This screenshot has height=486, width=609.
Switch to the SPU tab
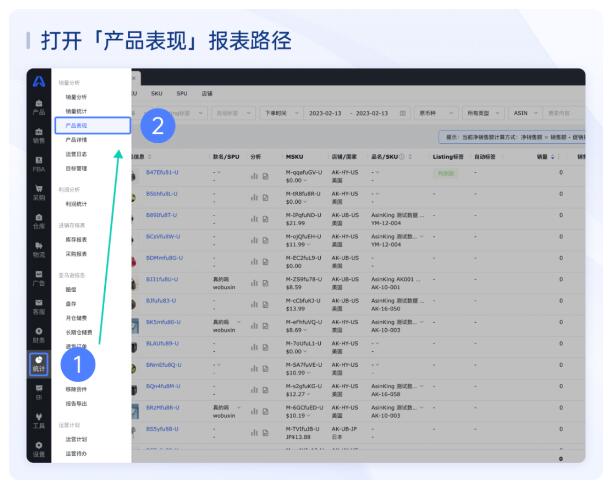(182, 93)
